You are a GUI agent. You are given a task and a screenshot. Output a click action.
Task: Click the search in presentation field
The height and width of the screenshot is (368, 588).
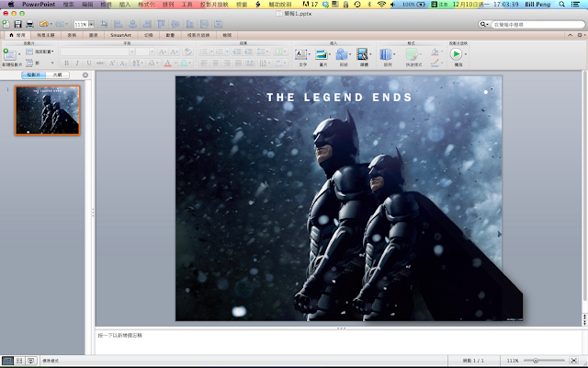tap(537, 25)
